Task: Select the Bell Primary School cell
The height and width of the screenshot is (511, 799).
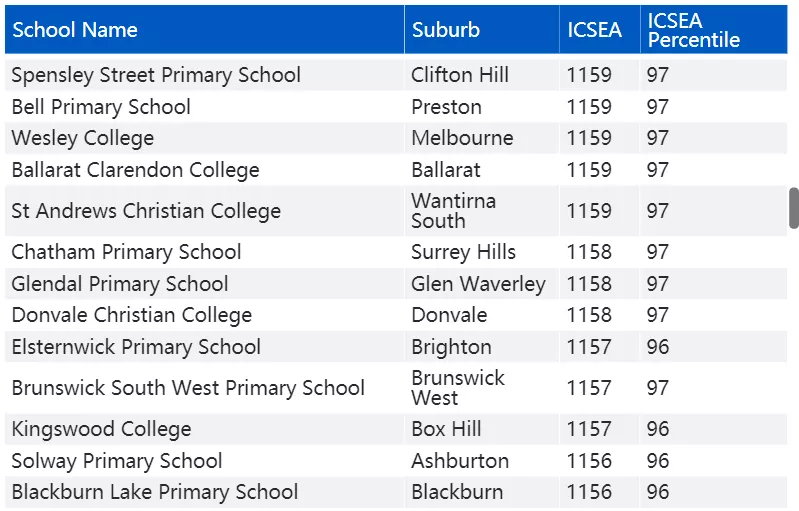Action: click(204, 107)
